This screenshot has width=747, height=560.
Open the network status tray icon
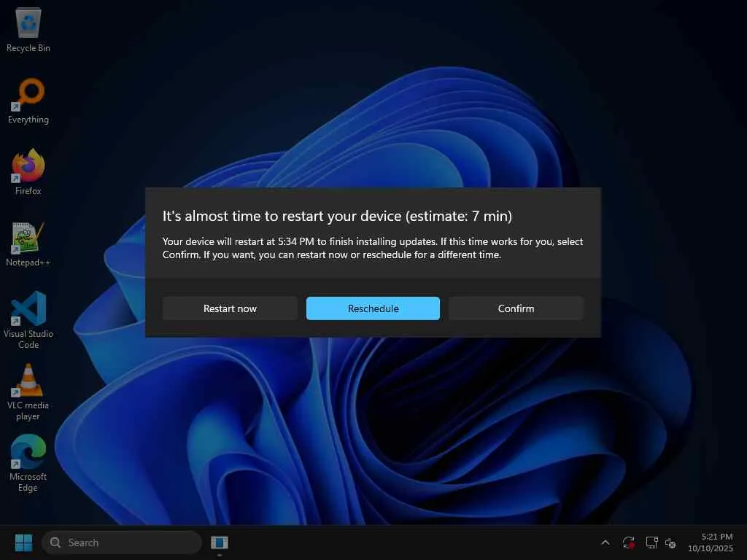click(651, 542)
